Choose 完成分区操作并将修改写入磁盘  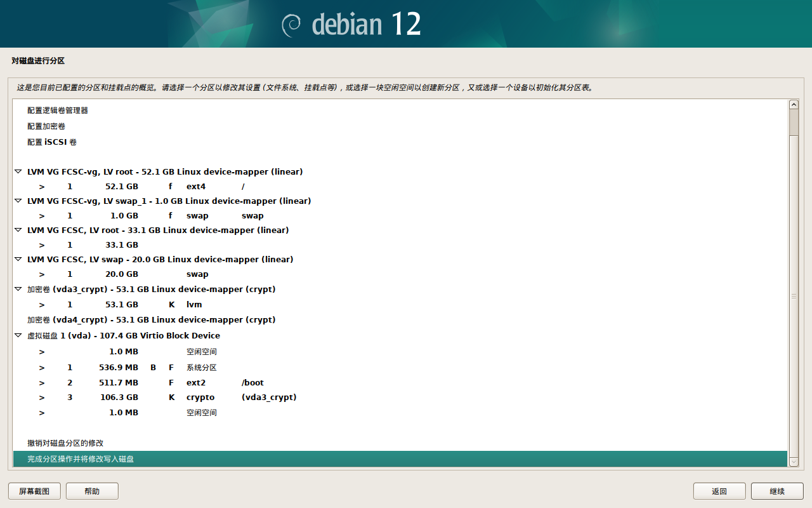(x=400, y=459)
